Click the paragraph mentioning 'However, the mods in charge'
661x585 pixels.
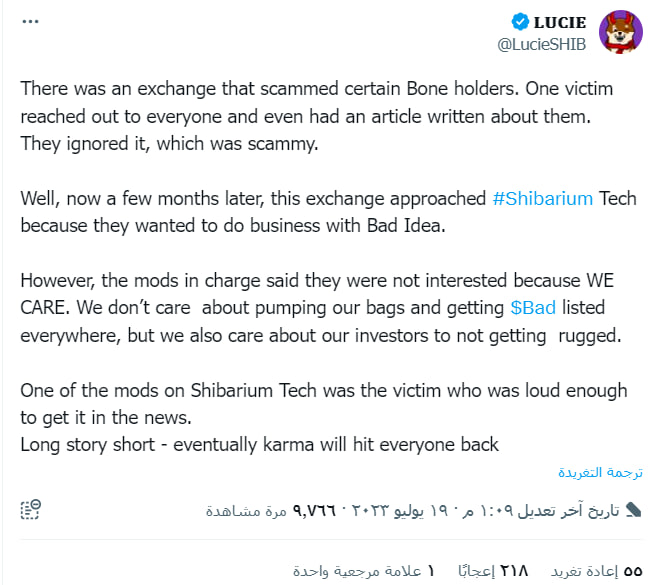coord(321,308)
